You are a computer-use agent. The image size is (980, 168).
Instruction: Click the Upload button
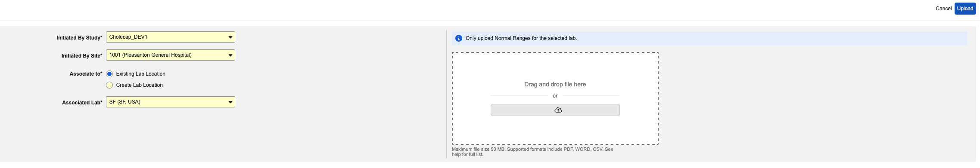[x=965, y=9]
